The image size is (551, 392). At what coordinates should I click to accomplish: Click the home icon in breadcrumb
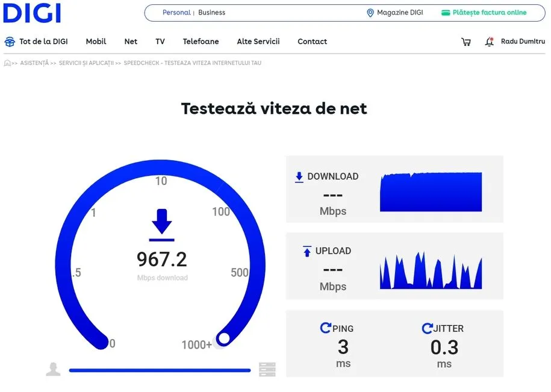7,63
